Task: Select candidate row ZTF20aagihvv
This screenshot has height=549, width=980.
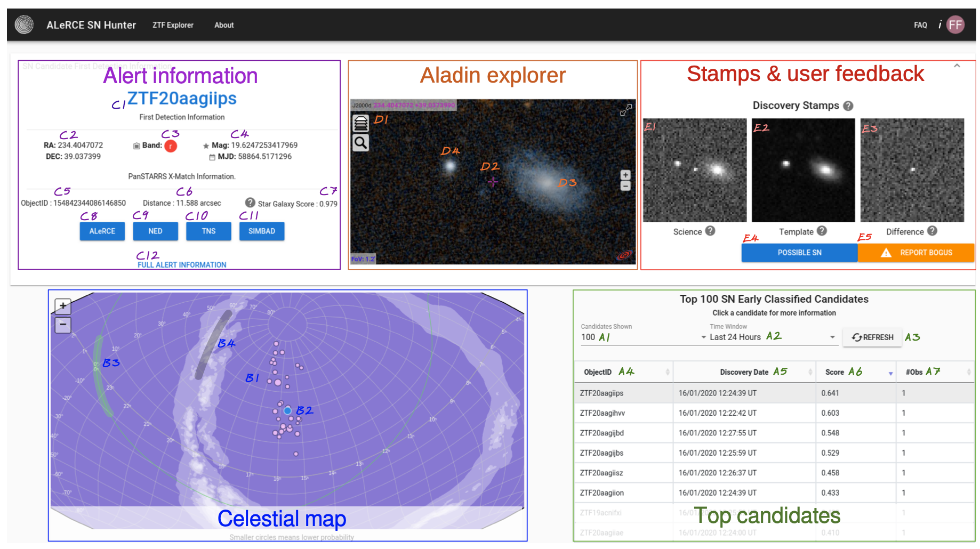Action: [x=774, y=413]
